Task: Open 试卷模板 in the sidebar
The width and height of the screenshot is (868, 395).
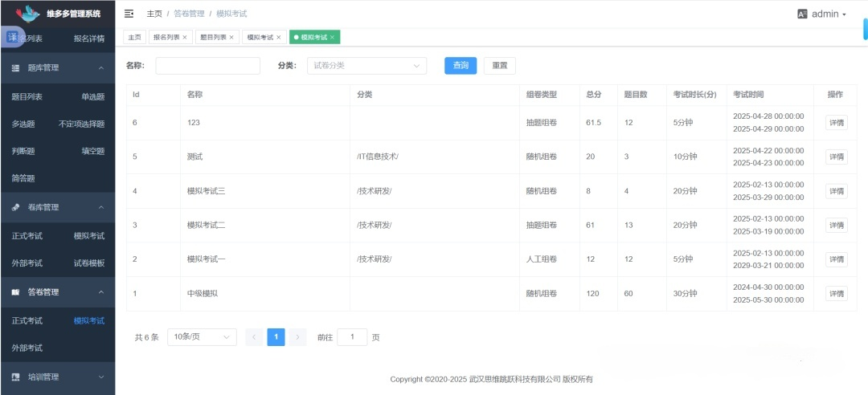Action: [89, 263]
